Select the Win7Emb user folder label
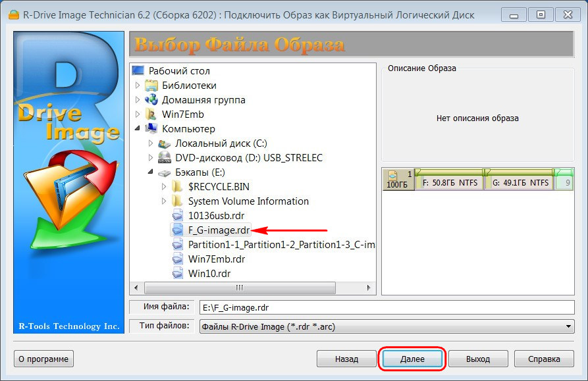This screenshot has width=588, height=381. pyautogui.click(x=183, y=114)
